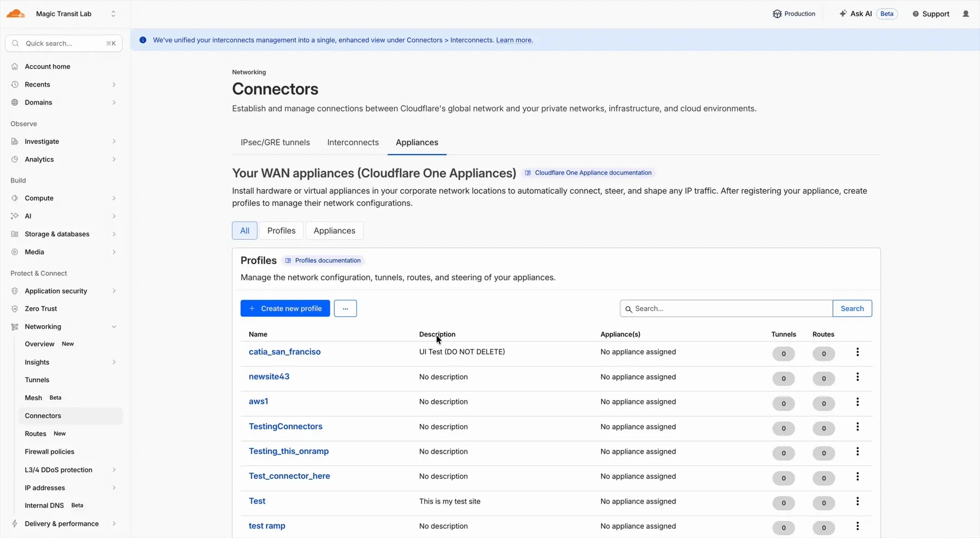Image resolution: width=980 pixels, height=538 pixels.
Task: Expand L3/4 DDoS protection chevron
Action: click(x=114, y=470)
